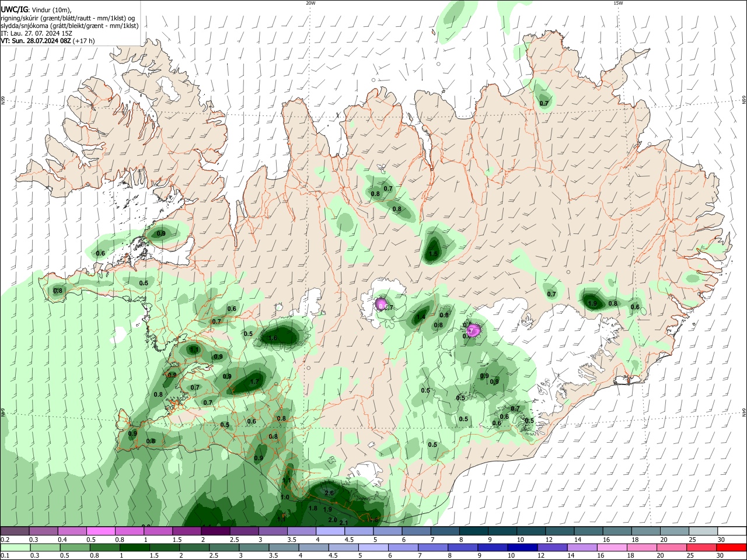Click the 0.7 value on the northeast peninsula
Screen dimensions: 747x560
pyautogui.click(x=544, y=103)
